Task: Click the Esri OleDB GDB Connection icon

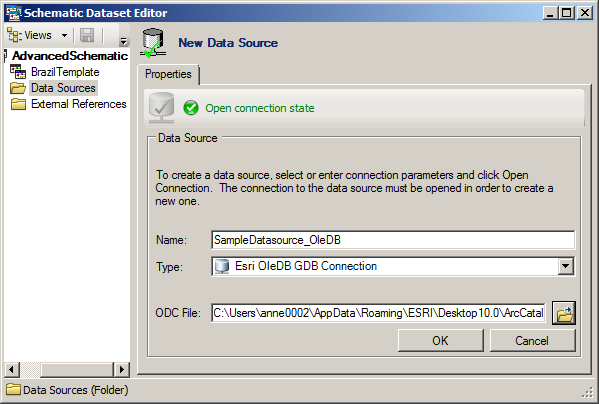Action: pyautogui.click(x=221, y=266)
